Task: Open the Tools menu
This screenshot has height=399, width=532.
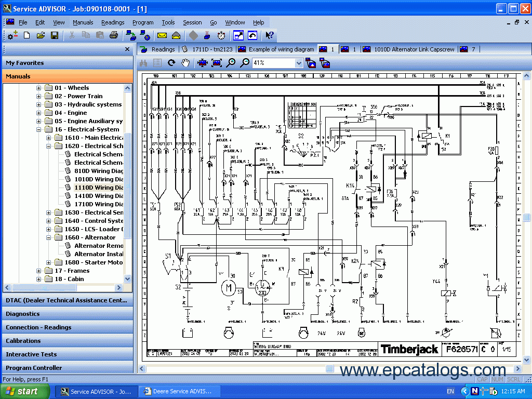Action: click(168, 22)
